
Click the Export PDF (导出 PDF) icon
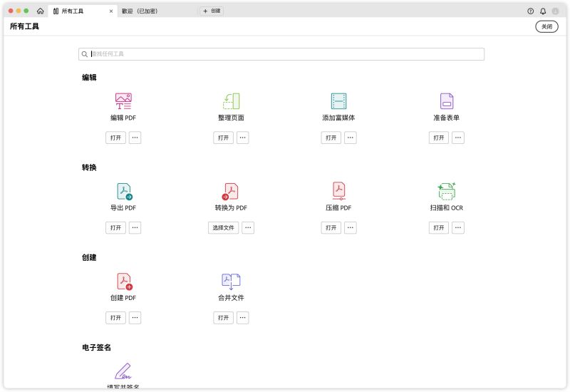(x=124, y=191)
